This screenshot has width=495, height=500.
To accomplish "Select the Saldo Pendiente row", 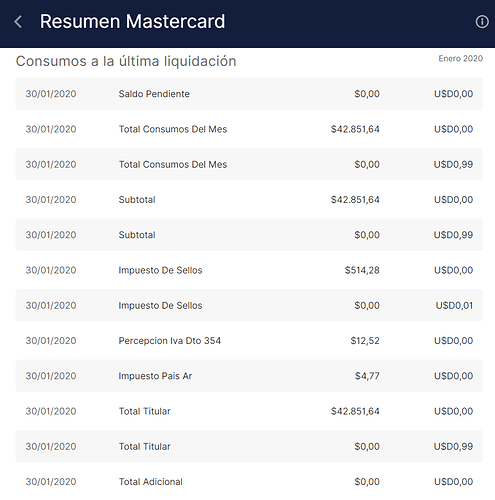I will [249, 94].
